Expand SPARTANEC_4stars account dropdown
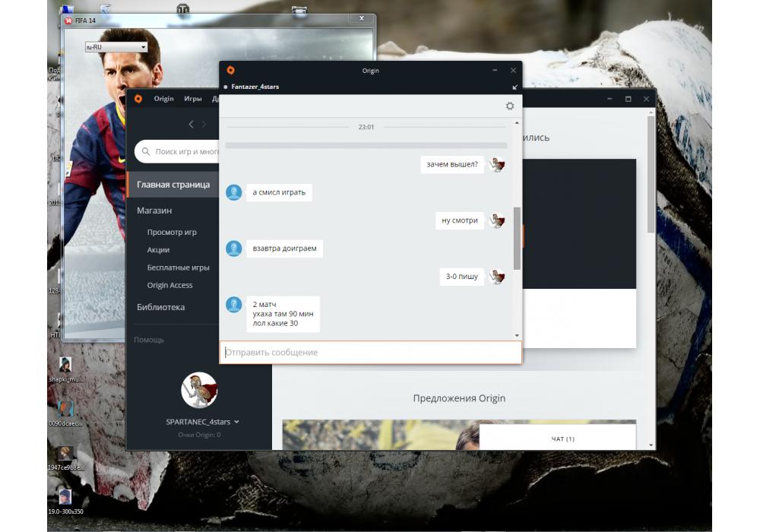 [x=236, y=422]
